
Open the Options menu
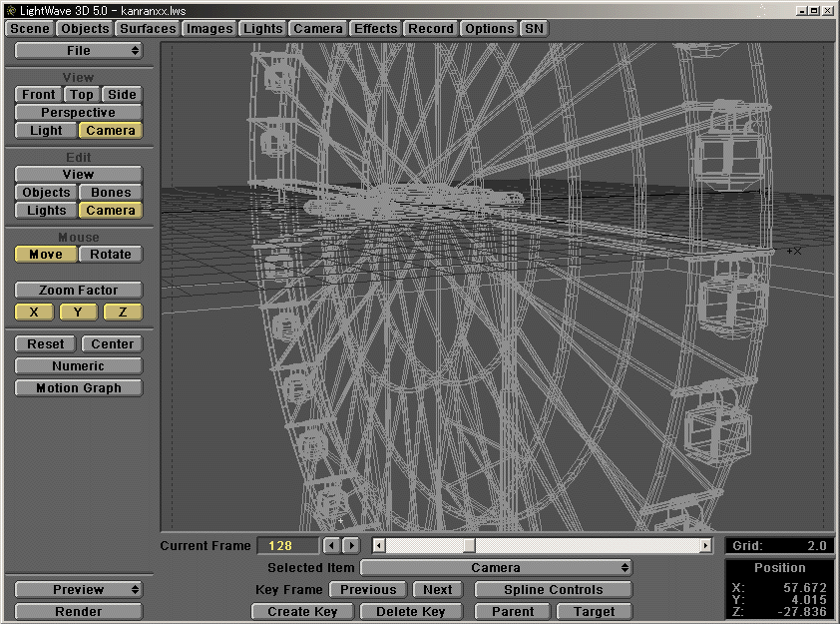click(489, 28)
